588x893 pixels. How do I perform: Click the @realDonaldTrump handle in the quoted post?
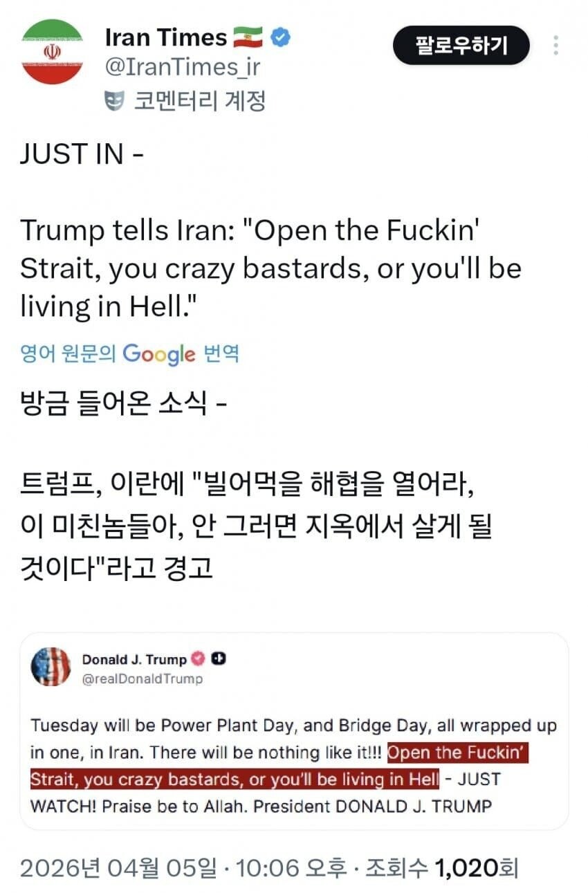143,679
